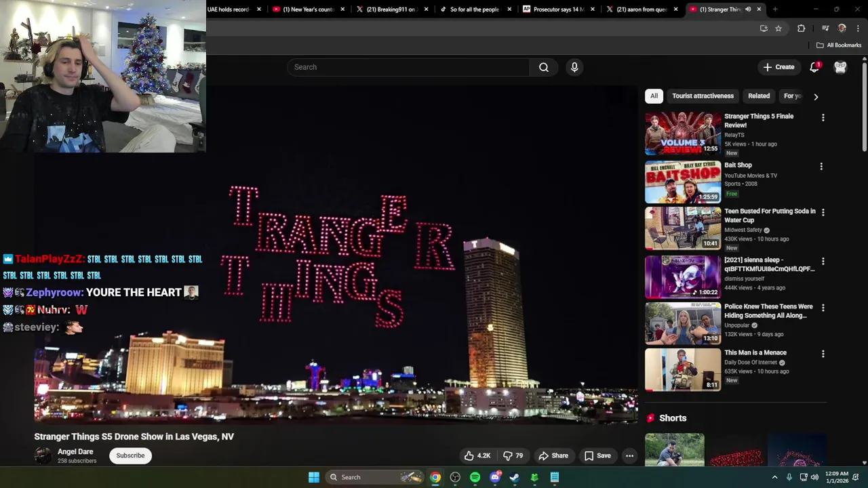The width and height of the screenshot is (868, 488).
Task: Like the video with the thumbs up
Action: pyautogui.click(x=477, y=455)
